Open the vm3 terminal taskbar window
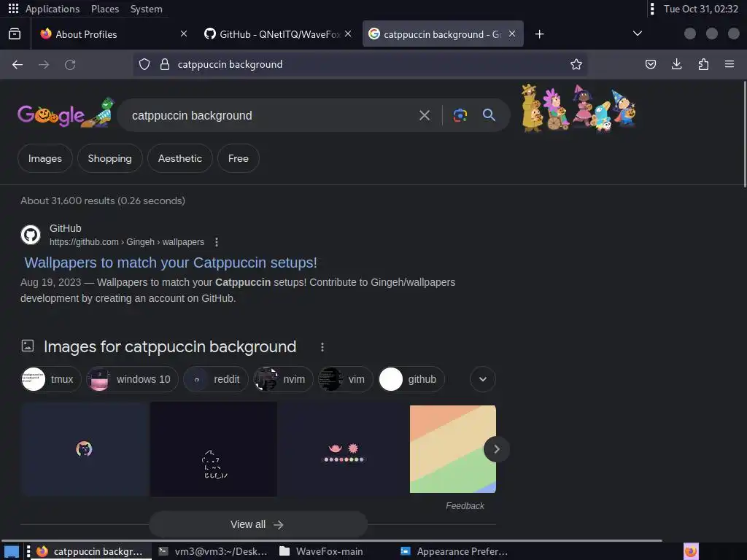747x560 pixels. click(x=213, y=551)
